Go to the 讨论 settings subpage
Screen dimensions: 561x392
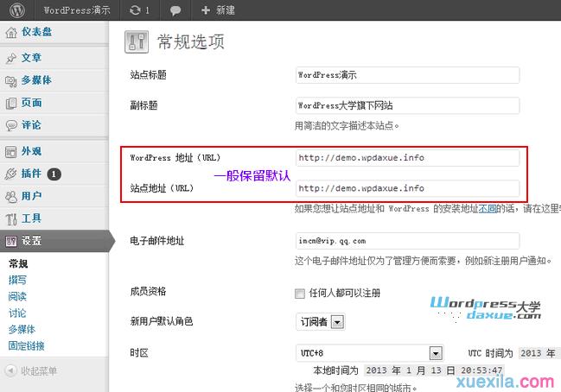(17, 313)
